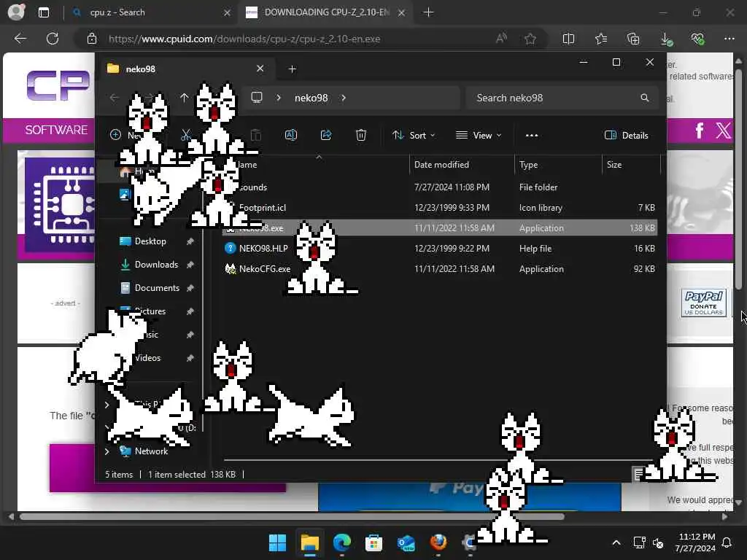The height and width of the screenshot is (560, 747).
Task: Open File Explorer from taskbar
Action: pos(309,542)
